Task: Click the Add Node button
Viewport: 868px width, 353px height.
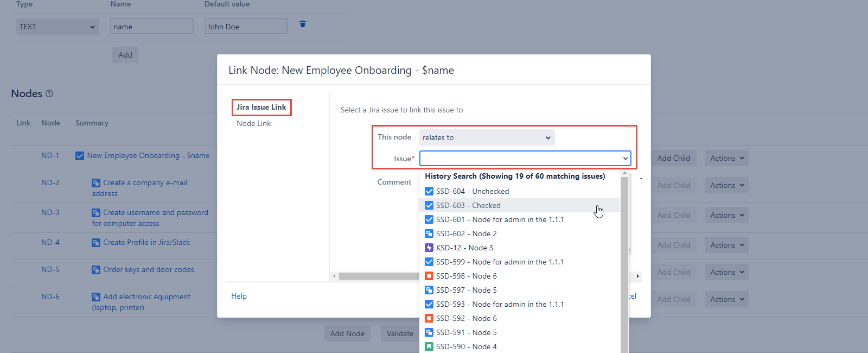Action: [347, 333]
